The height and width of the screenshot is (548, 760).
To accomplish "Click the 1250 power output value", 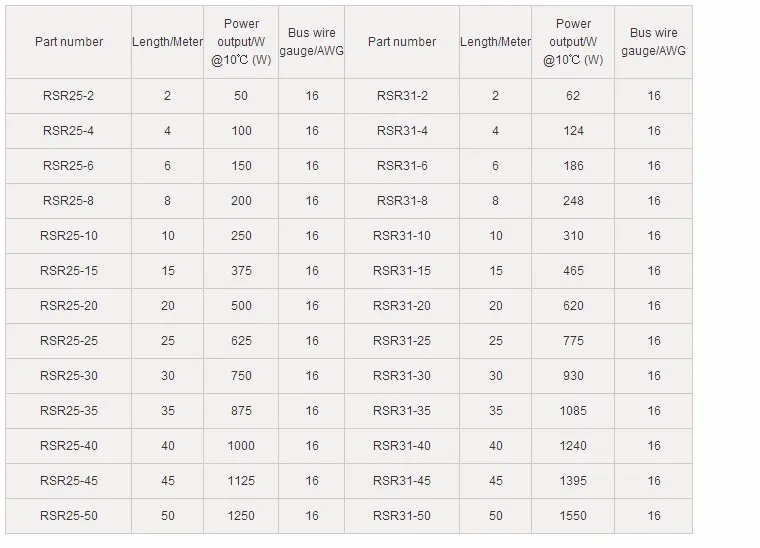I will coord(241,516).
